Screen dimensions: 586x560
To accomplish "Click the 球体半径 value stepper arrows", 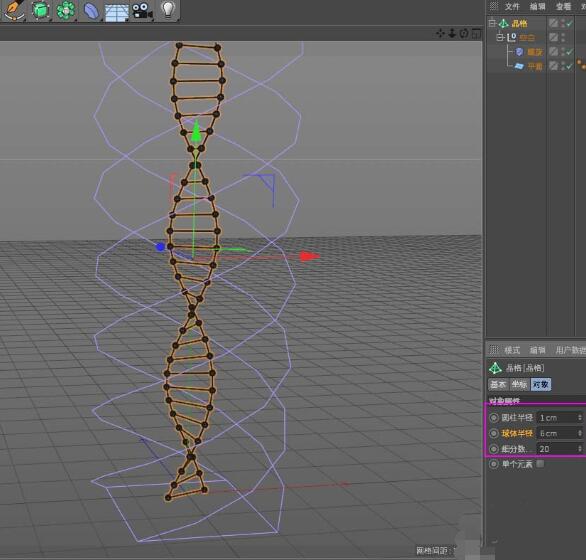I will (580, 433).
